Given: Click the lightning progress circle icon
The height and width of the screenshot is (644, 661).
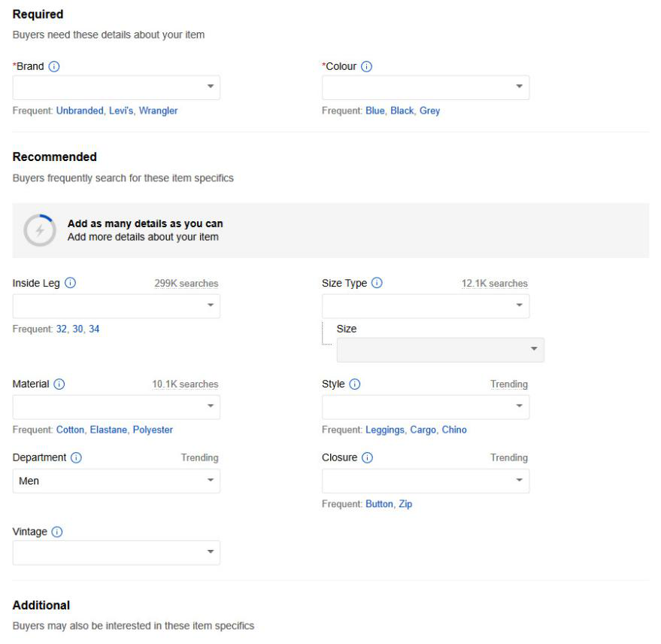Looking at the screenshot, I should 39,230.
